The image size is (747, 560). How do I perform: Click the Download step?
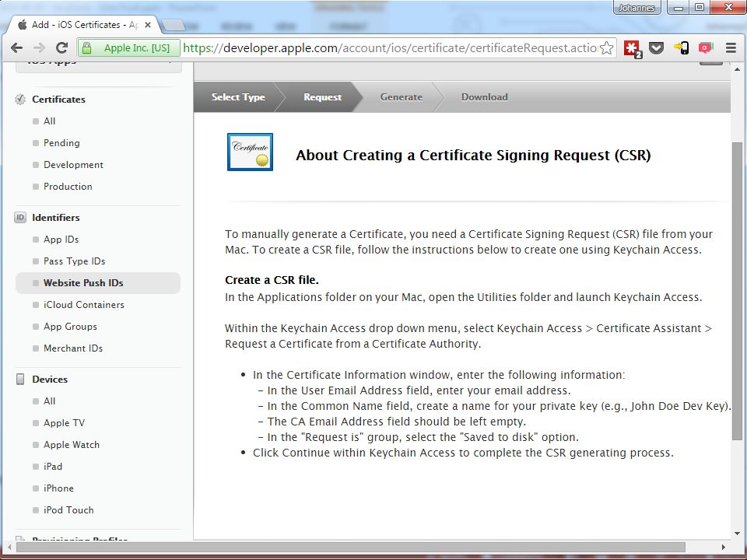[x=485, y=96]
